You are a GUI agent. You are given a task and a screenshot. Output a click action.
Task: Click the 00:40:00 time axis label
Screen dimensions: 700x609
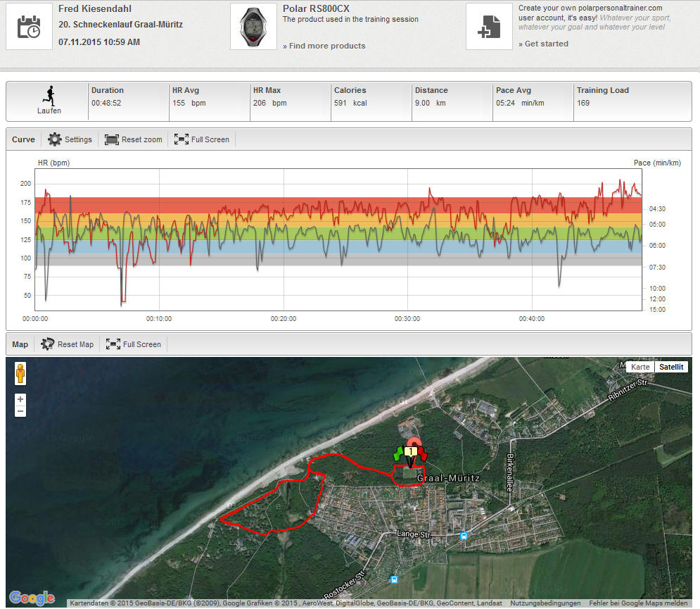[532, 318]
